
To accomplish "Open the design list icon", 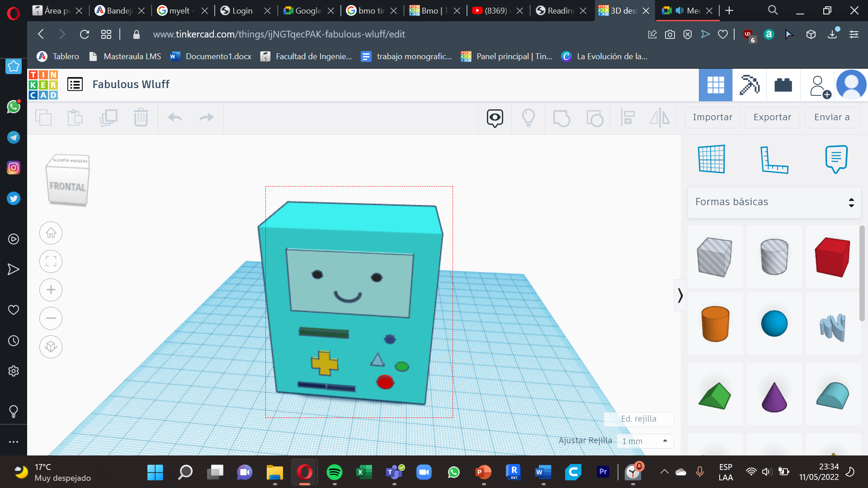I will tap(75, 84).
